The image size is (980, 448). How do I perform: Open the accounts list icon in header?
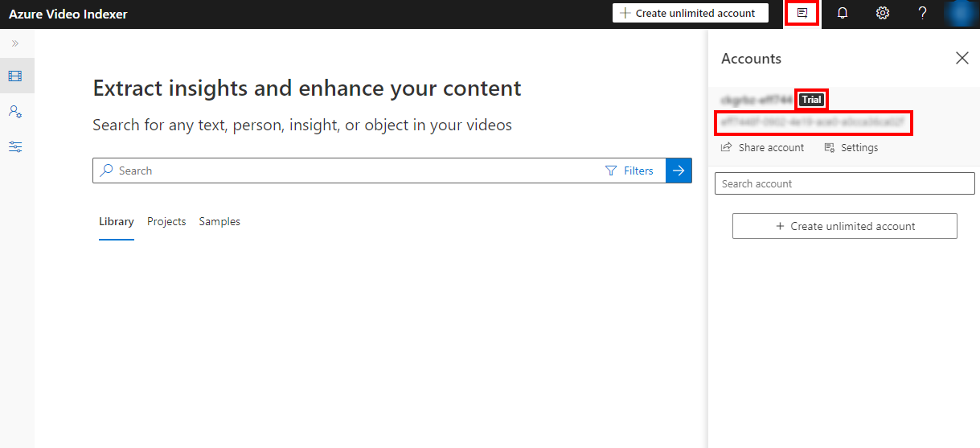click(802, 14)
